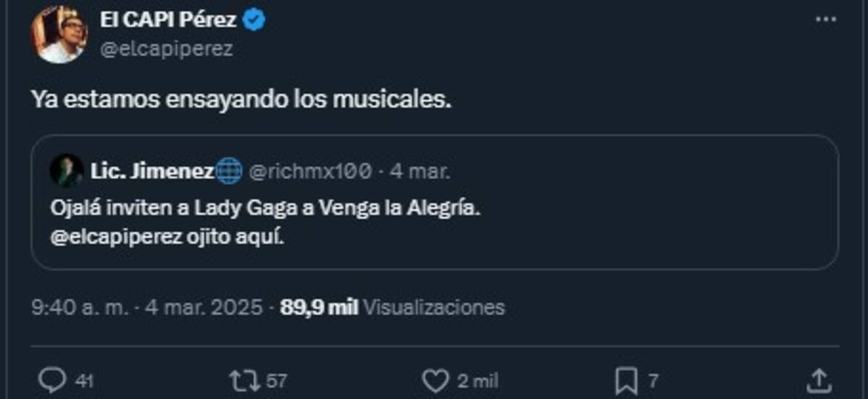Image resolution: width=868 pixels, height=399 pixels.
Task: Click the reply speech bubble icon
Action: coord(53,379)
